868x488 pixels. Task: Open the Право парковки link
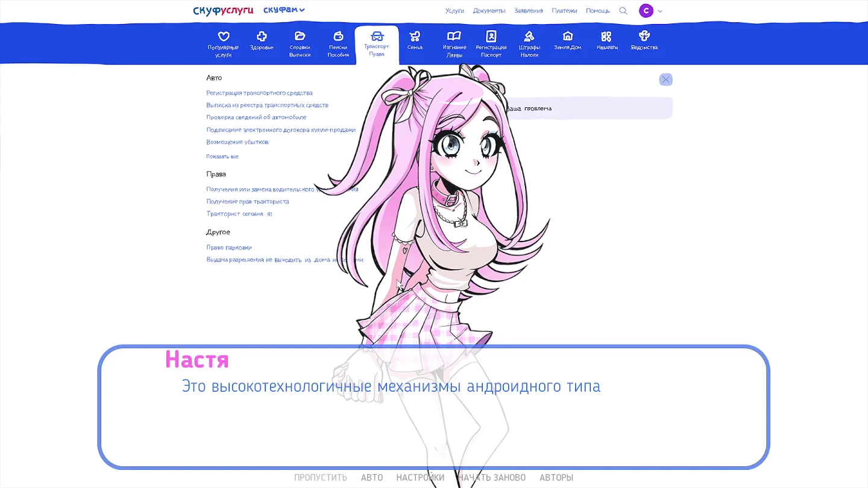(x=229, y=248)
